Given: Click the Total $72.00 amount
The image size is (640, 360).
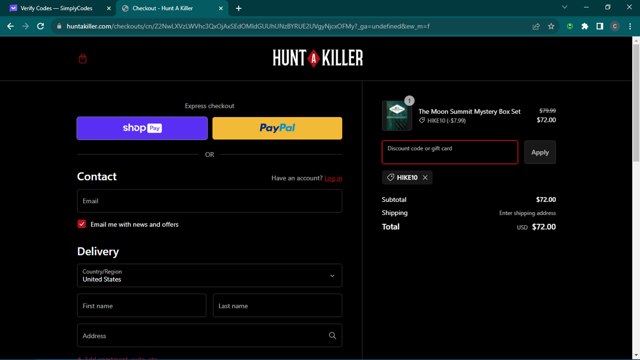Looking at the screenshot, I should (x=544, y=227).
